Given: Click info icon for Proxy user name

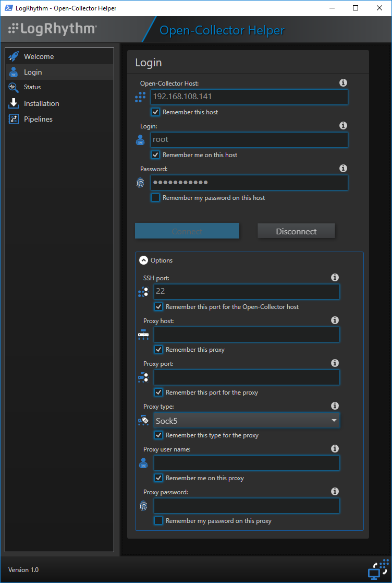Looking at the screenshot, I should tap(335, 449).
